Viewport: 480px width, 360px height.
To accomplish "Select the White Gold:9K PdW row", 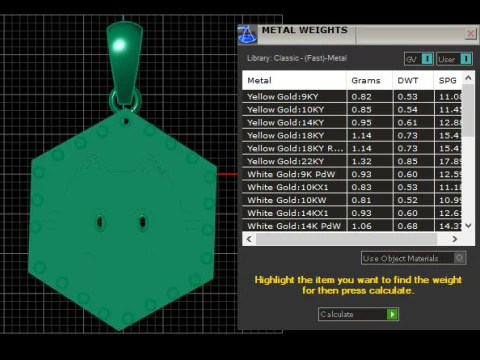I will tap(352, 174).
